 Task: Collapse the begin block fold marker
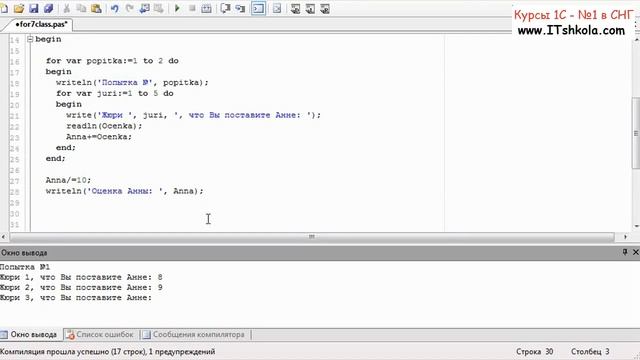[x=30, y=39]
